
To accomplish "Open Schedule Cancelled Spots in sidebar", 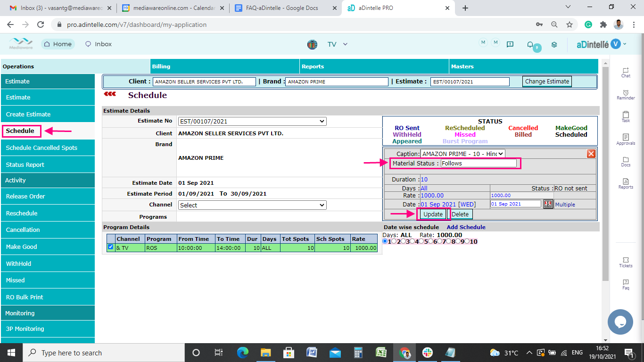I will click(48, 148).
